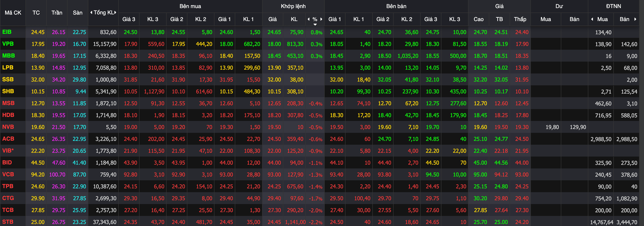Click MBB sell volume 1,035,20
Viewport: 644px width, 226px height.
pyautogui.click(x=408, y=56)
